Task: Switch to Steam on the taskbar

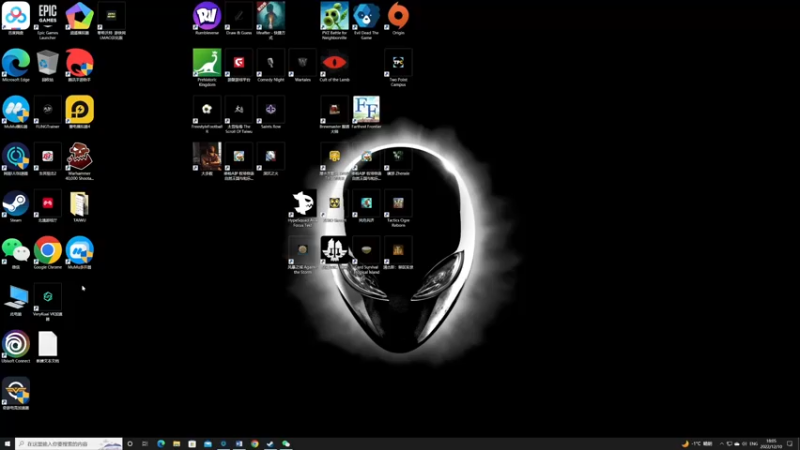Action: 270,444
